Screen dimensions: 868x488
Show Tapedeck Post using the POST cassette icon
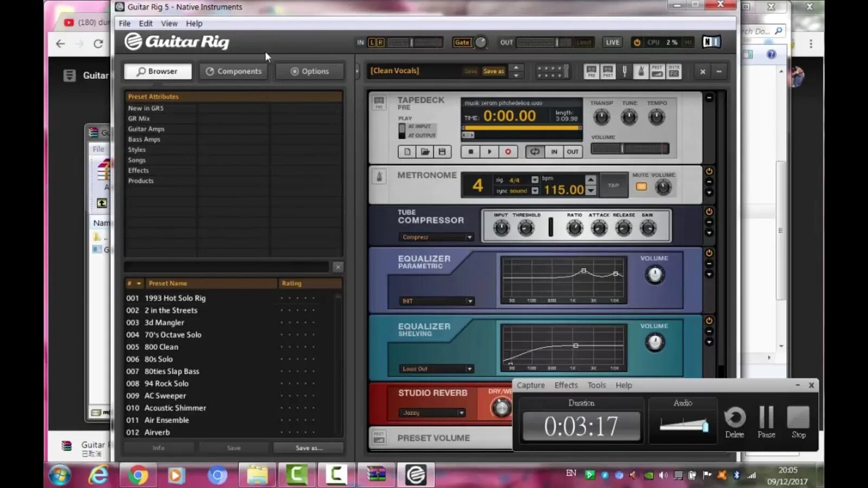click(607, 71)
